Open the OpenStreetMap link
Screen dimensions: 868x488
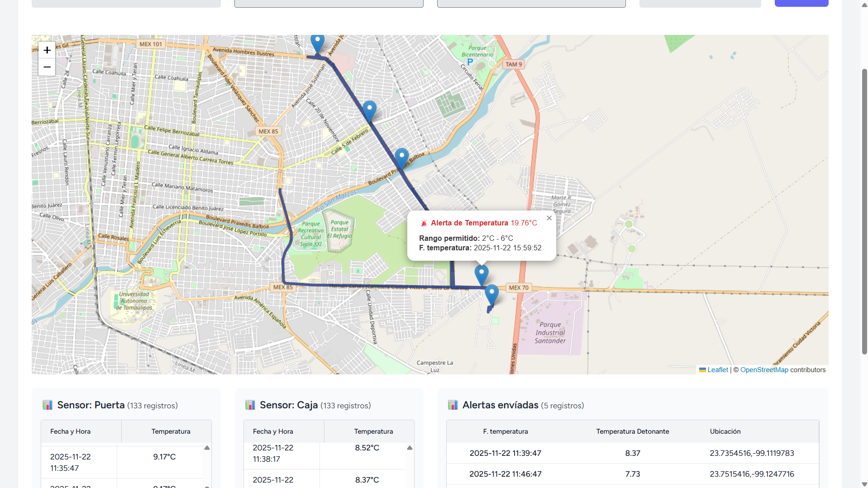764,370
